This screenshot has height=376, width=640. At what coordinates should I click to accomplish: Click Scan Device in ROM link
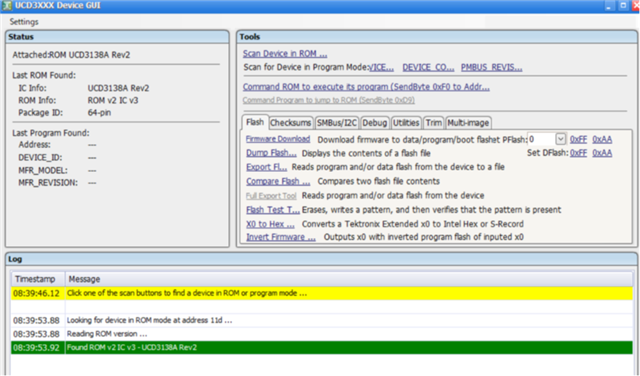(284, 53)
